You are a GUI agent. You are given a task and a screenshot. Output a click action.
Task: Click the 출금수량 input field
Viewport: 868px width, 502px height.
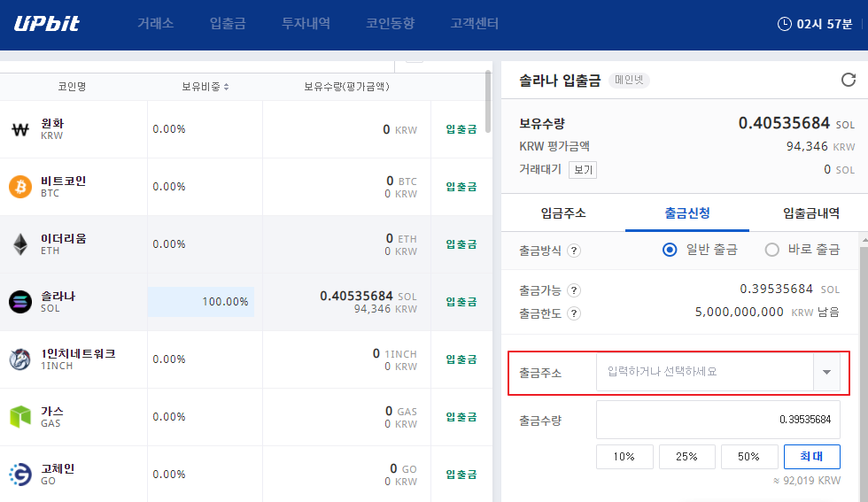coord(718,420)
